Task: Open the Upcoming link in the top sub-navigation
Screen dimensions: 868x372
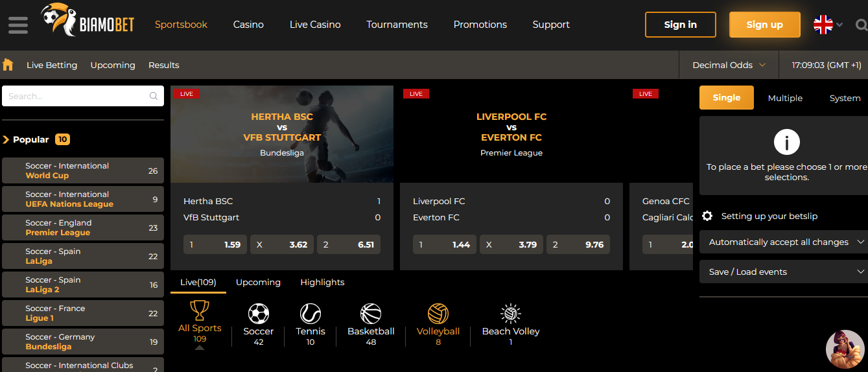Action: [113, 65]
